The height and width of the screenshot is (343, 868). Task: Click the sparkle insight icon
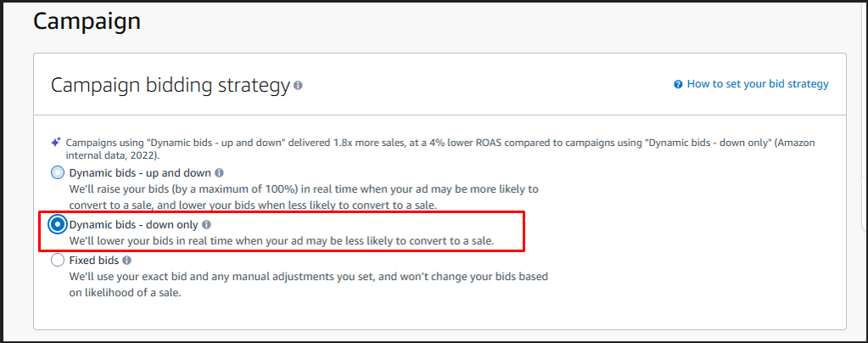click(56, 143)
